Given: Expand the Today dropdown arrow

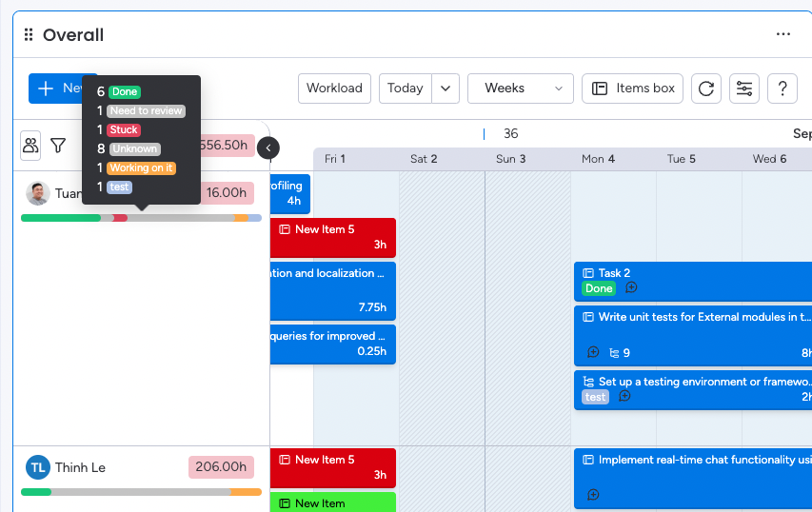Looking at the screenshot, I should tap(446, 89).
